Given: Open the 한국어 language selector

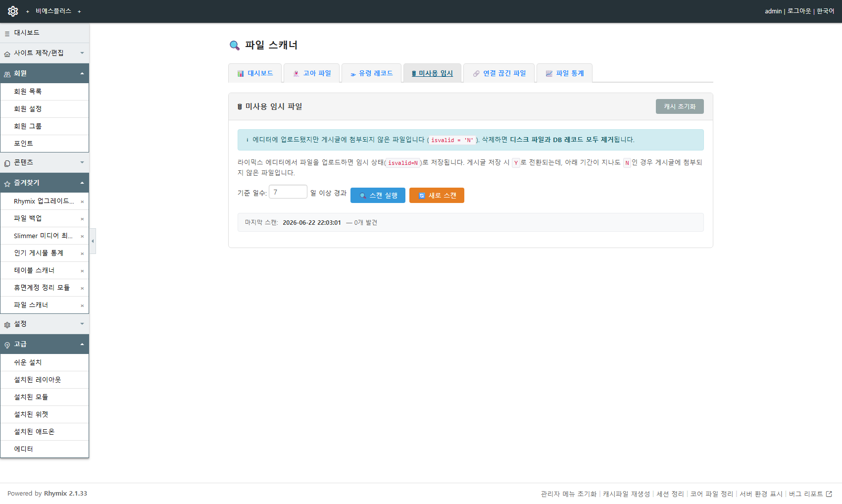Looking at the screenshot, I should click(826, 11).
